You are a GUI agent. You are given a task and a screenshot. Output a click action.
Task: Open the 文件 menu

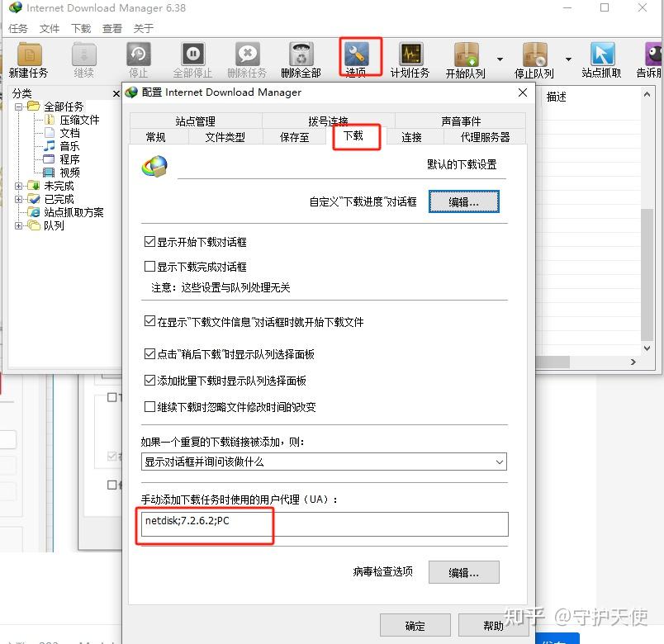pyautogui.click(x=49, y=28)
